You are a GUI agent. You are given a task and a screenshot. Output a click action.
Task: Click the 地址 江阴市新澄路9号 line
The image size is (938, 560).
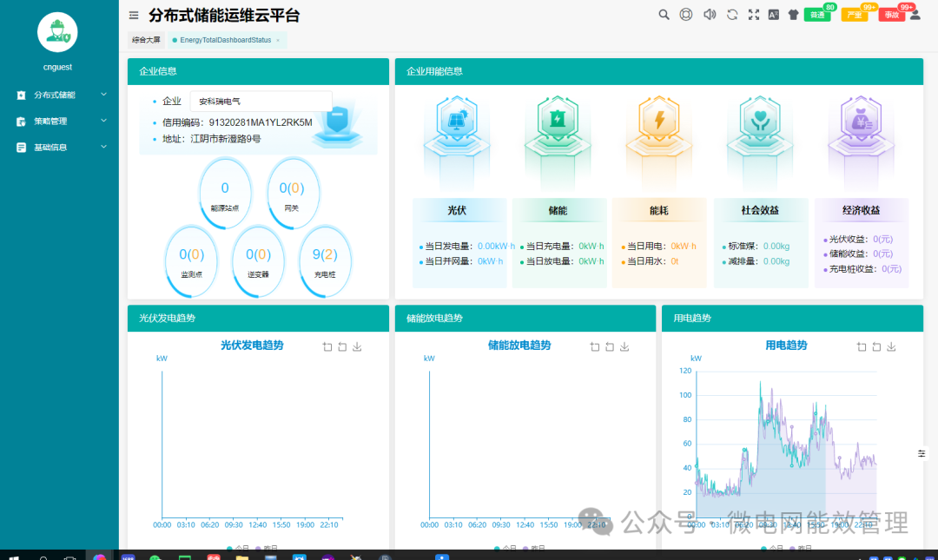(211, 139)
